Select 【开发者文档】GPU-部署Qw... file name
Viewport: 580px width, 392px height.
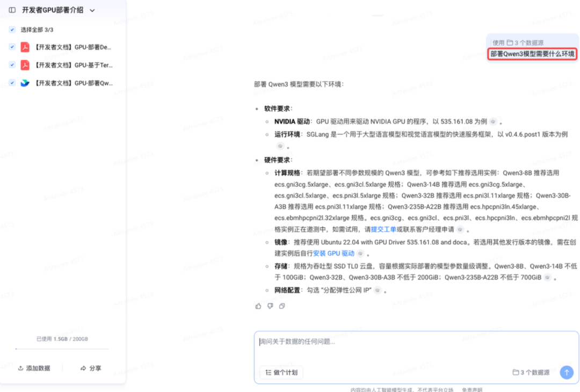click(x=73, y=83)
